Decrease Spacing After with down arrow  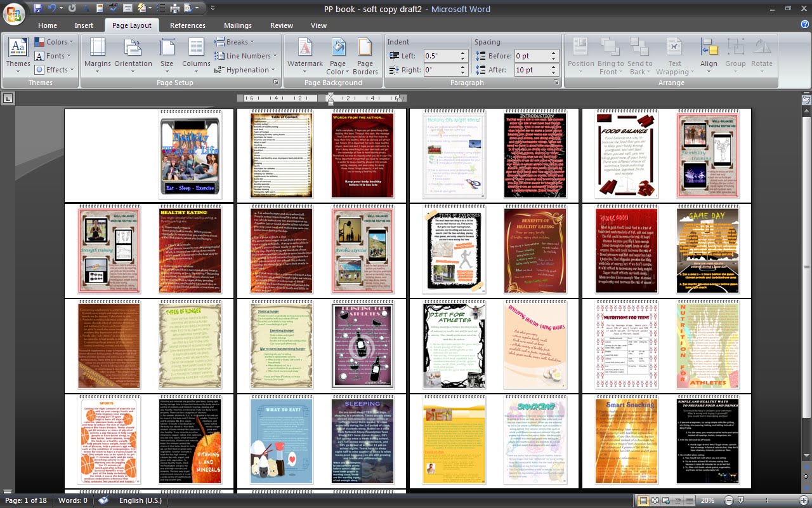pyautogui.click(x=554, y=72)
